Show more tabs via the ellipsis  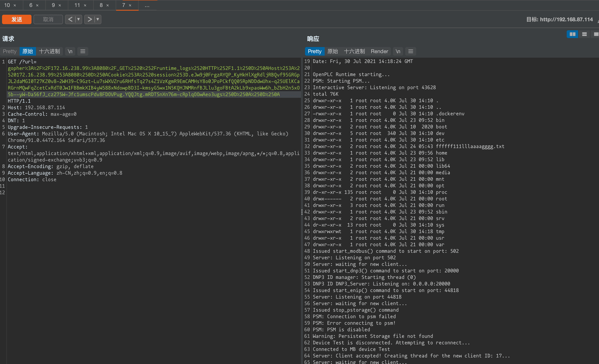click(x=147, y=5)
